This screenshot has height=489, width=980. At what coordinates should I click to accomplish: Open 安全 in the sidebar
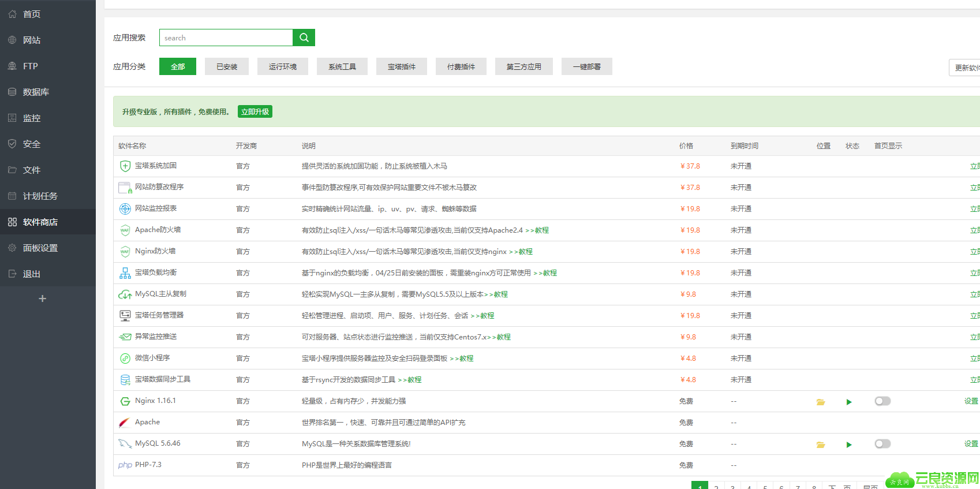48,144
